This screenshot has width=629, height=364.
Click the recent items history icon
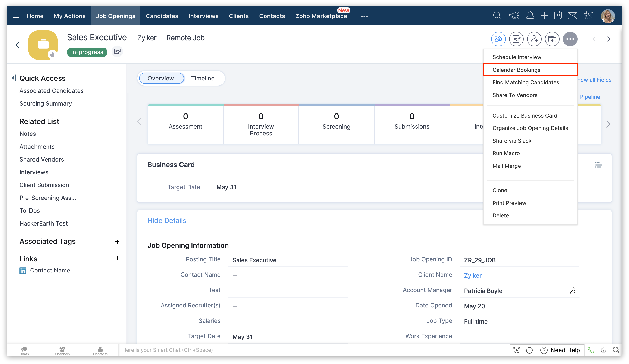point(529,350)
